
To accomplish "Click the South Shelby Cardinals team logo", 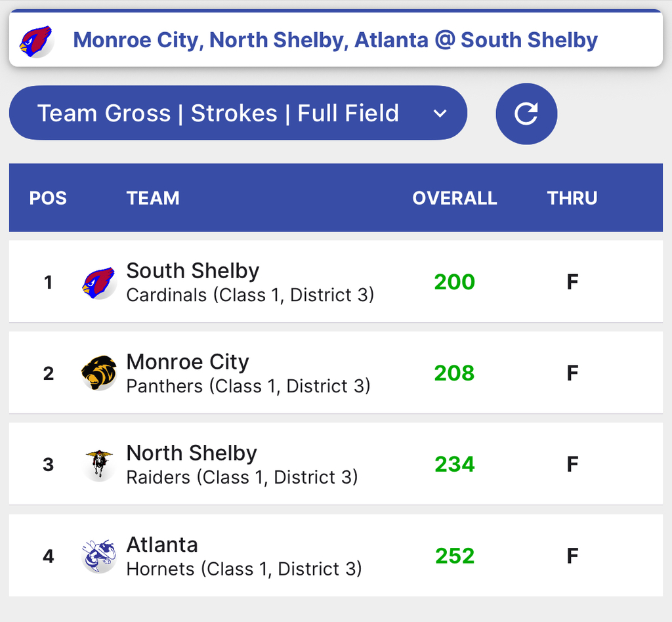I will 98,283.
